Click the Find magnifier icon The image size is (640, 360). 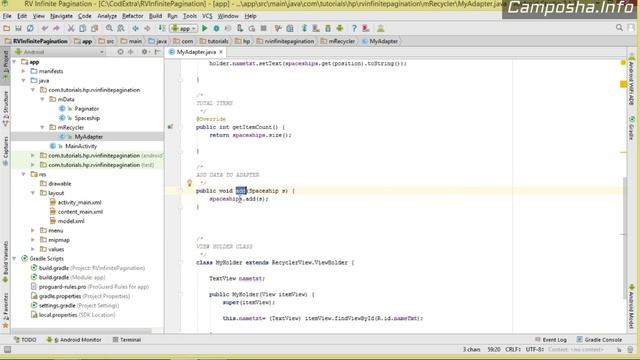(x=109, y=29)
